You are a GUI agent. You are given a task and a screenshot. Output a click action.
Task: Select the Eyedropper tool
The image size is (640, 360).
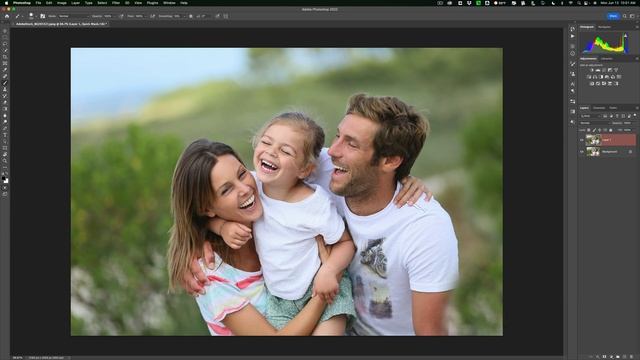tap(5, 69)
